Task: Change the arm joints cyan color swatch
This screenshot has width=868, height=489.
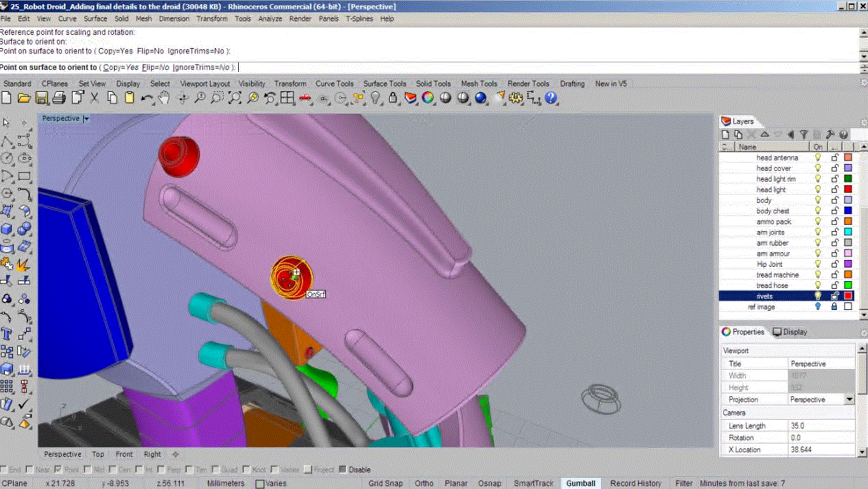Action: coord(848,232)
